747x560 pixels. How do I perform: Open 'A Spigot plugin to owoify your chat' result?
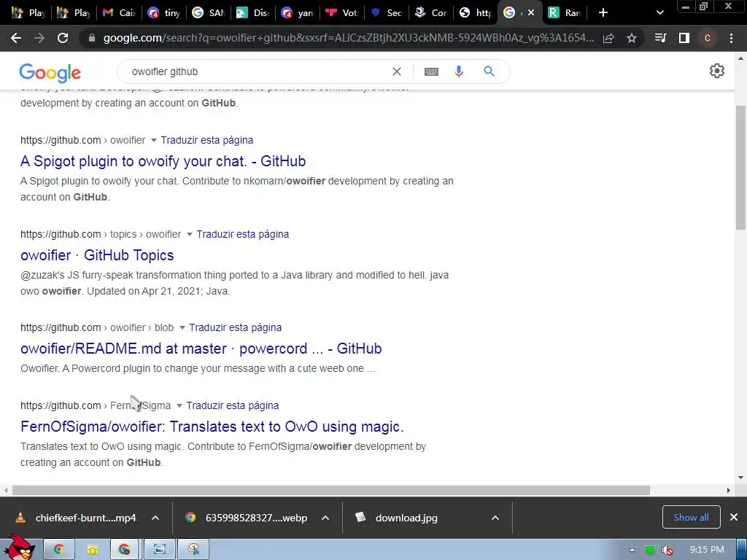[x=163, y=161]
